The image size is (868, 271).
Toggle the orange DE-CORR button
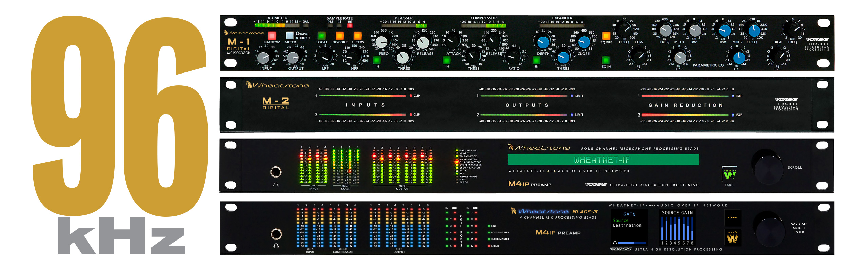point(339,36)
